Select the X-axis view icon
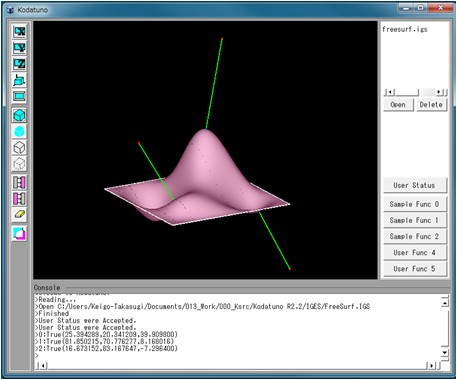 [19, 32]
